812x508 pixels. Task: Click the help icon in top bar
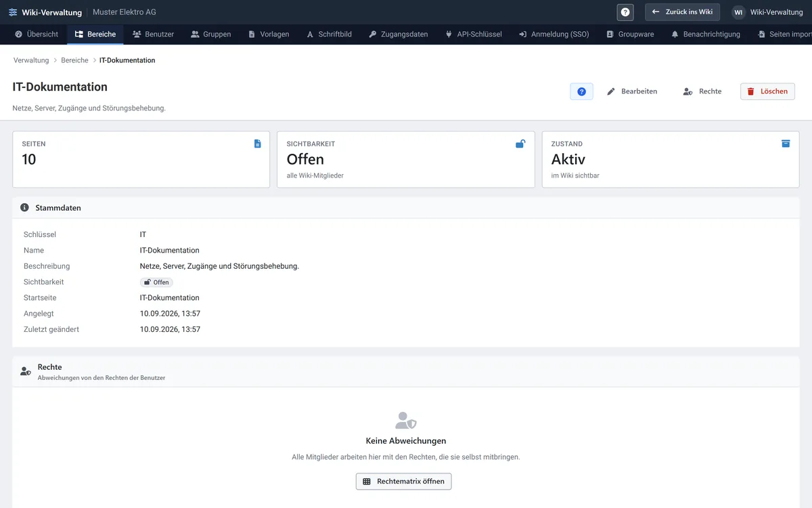pos(625,12)
